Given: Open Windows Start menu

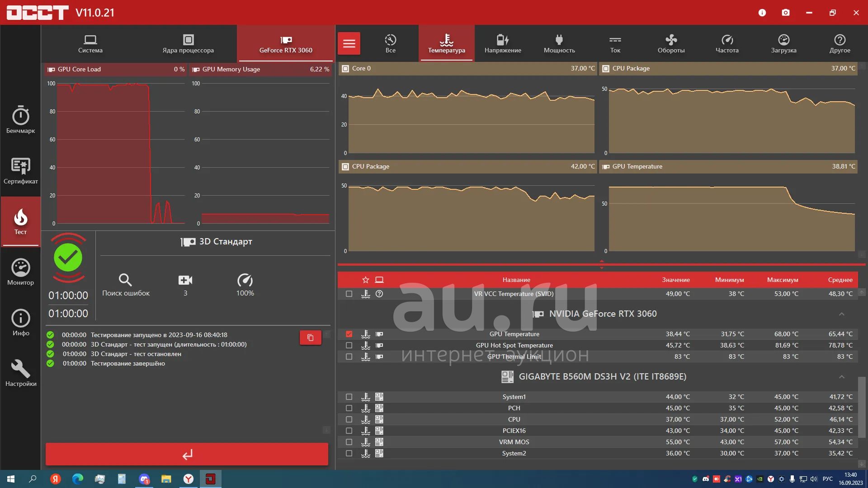Looking at the screenshot, I should (11, 479).
